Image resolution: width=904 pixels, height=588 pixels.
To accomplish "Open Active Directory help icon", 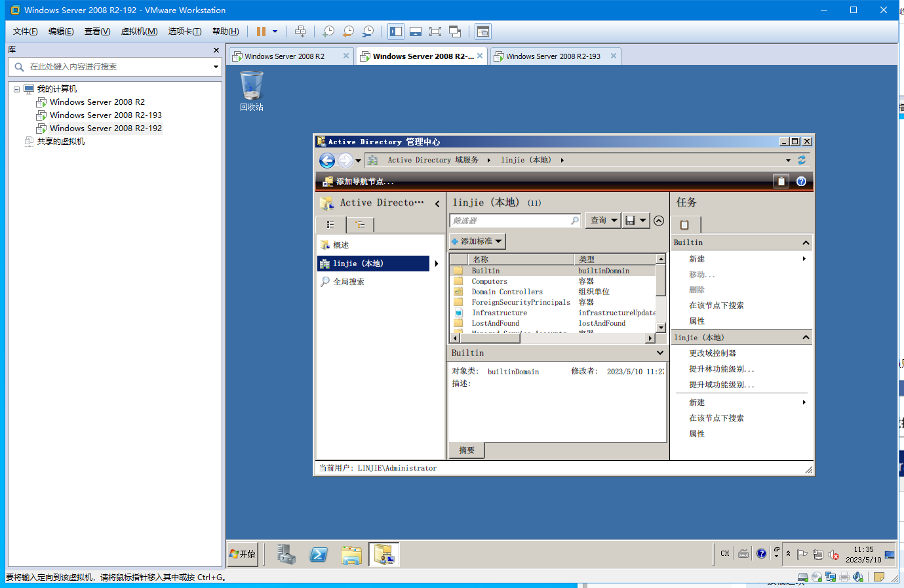I will pos(801,182).
